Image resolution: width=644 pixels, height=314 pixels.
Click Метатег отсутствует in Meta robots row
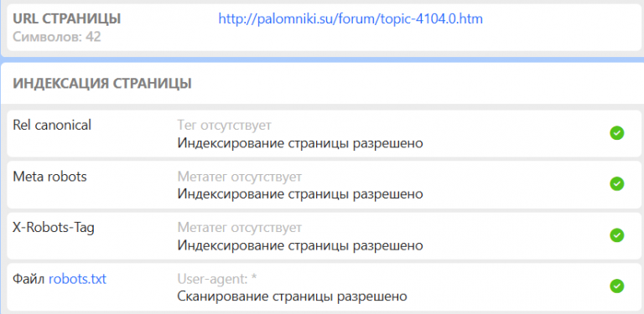coord(240,177)
